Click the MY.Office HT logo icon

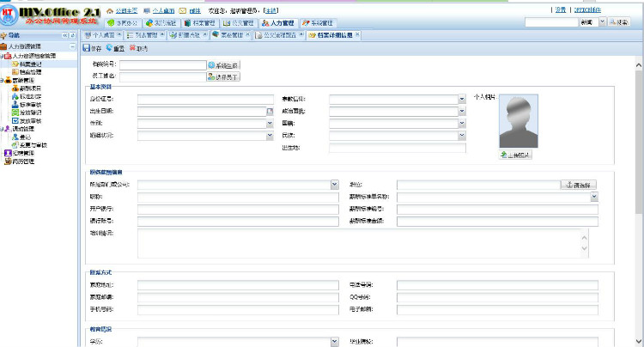[9, 15]
